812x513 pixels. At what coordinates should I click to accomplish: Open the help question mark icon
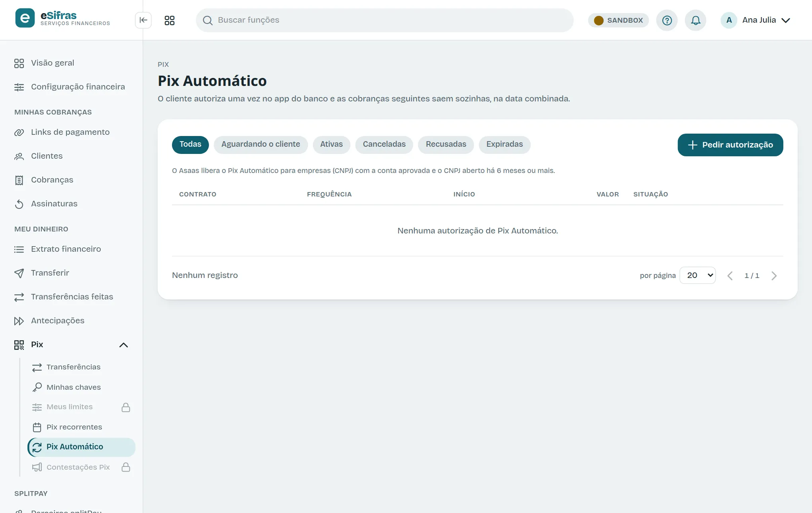[667, 20]
